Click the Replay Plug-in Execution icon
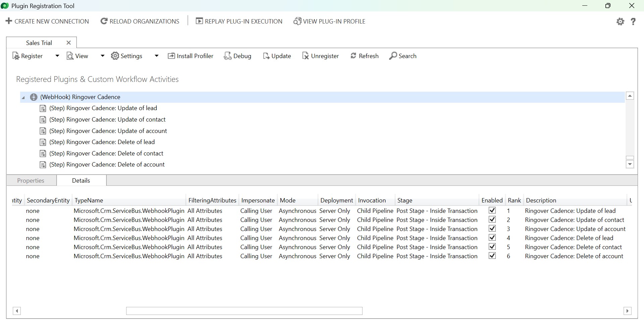Image resolution: width=644 pixels, height=324 pixels. pos(199,21)
